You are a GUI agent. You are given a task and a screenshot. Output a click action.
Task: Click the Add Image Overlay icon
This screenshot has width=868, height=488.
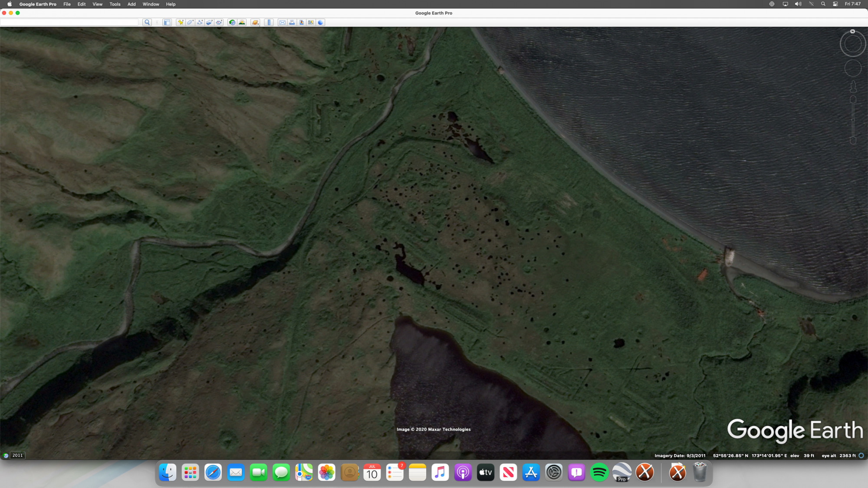click(x=209, y=23)
